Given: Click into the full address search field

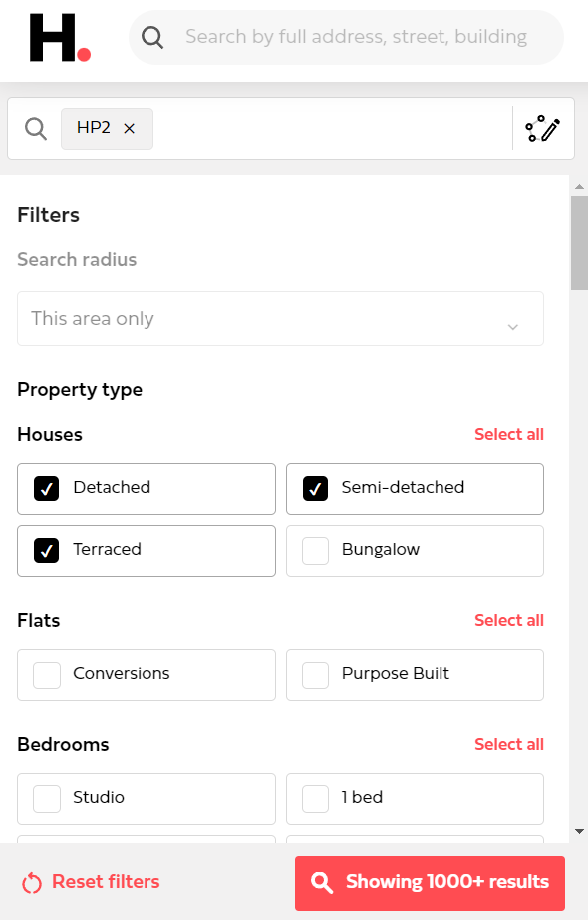Looking at the screenshot, I should [356, 37].
